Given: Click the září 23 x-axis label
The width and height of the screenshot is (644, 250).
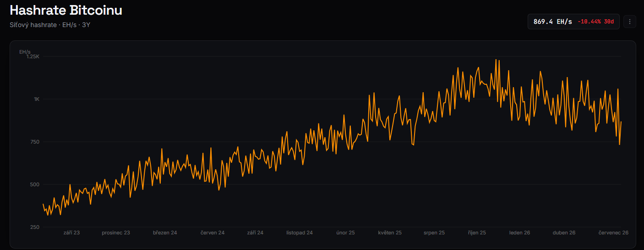Looking at the screenshot, I should 71,233.
